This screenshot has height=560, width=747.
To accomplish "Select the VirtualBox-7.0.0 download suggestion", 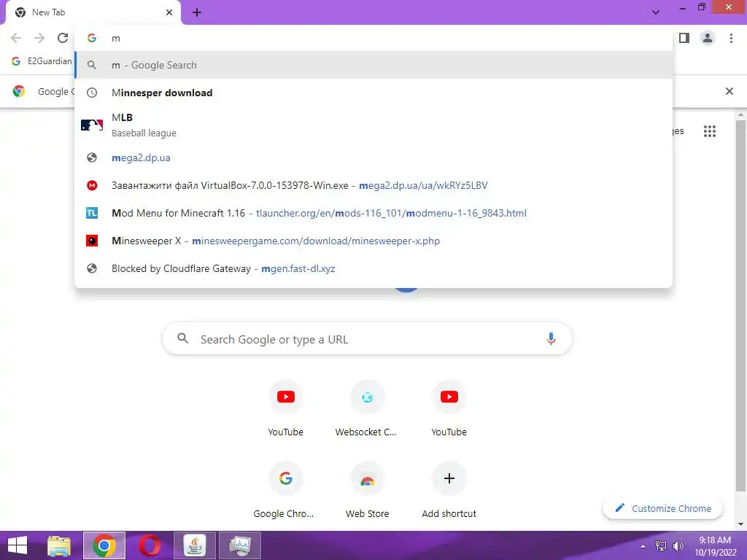I will coord(373,185).
